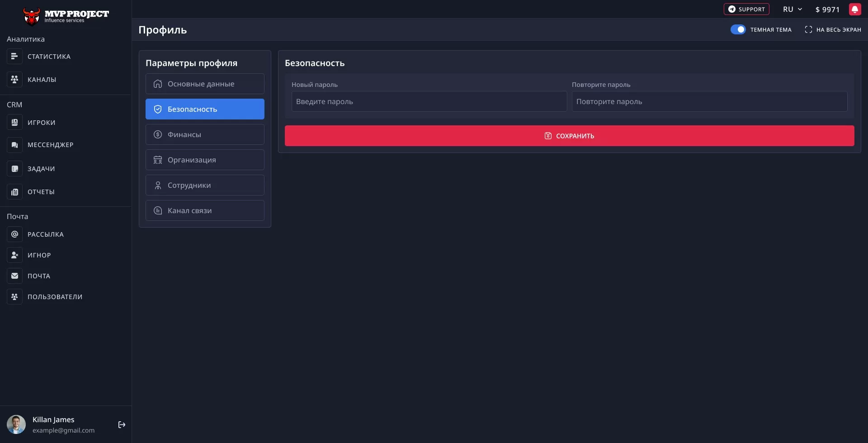Expand the language selector chevron
Image resolution: width=868 pixels, height=443 pixels.
[799, 9]
